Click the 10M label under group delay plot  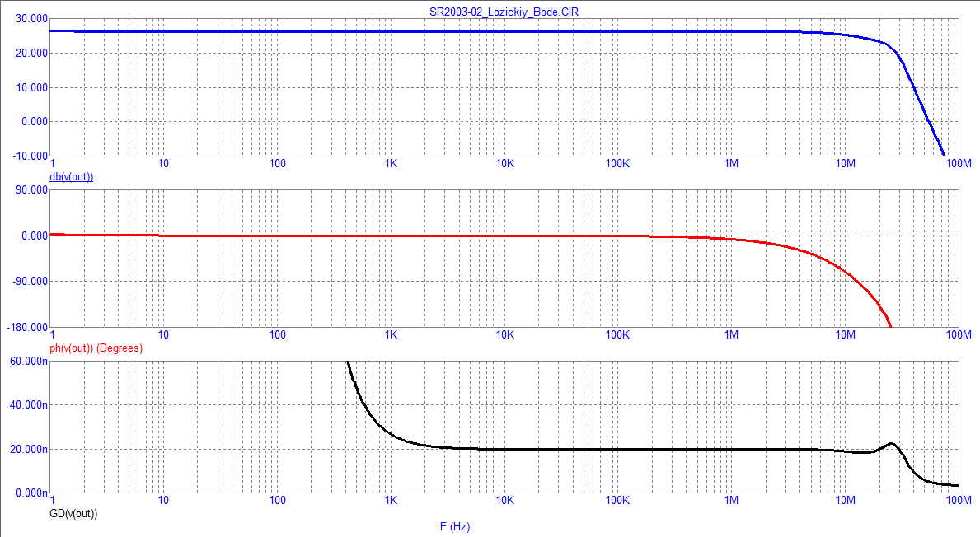coord(845,500)
